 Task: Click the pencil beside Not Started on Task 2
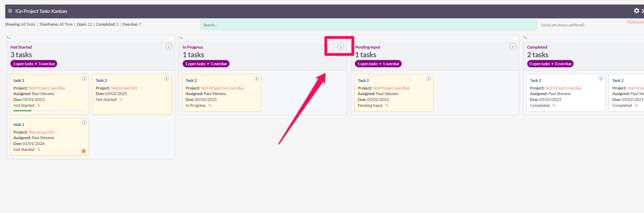[x=121, y=100]
